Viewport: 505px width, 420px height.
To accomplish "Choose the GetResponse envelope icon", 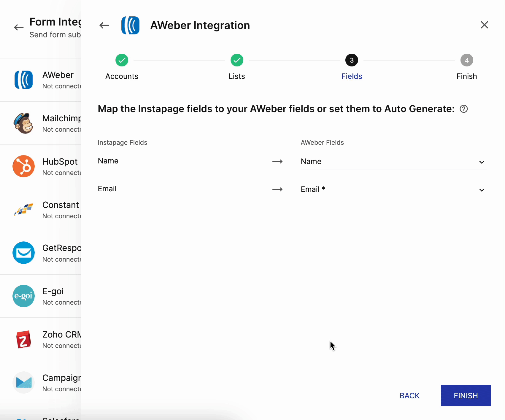I will [x=24, y=253].
